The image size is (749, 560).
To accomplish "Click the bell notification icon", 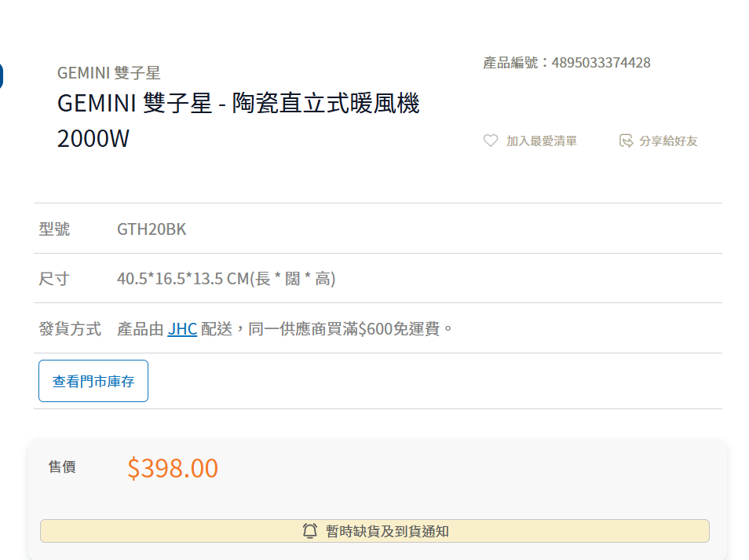I will coord(310,531).
